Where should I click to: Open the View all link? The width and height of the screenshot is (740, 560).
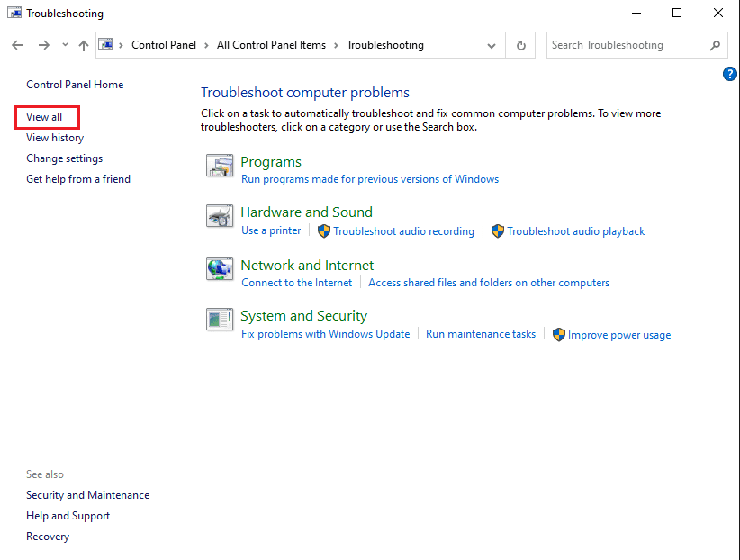click(x=44, y=117)
